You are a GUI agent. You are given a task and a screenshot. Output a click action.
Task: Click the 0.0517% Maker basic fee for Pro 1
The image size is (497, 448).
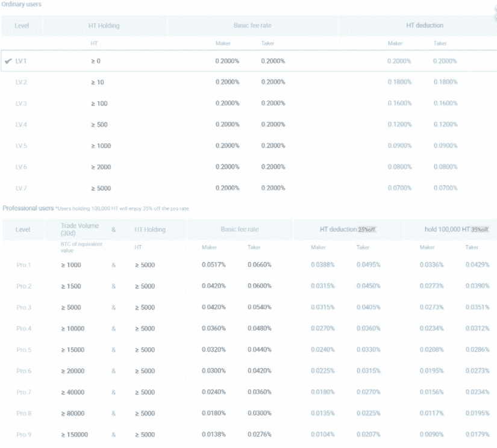pyautogui.click(x=214, y=265)
